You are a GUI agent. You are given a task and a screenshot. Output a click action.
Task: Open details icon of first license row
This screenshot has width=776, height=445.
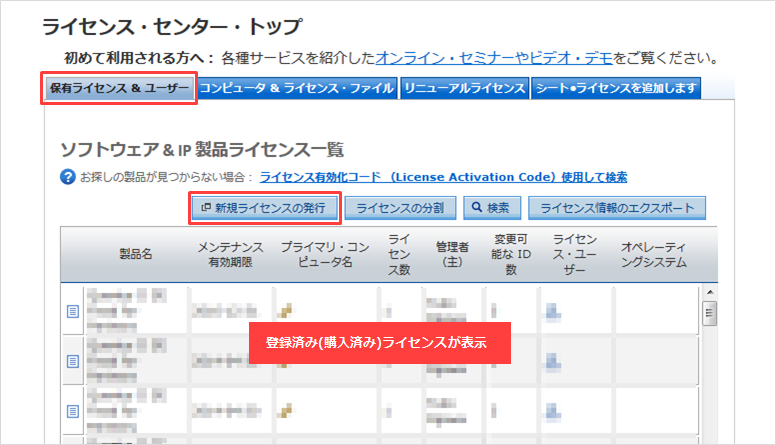point(73,311)
